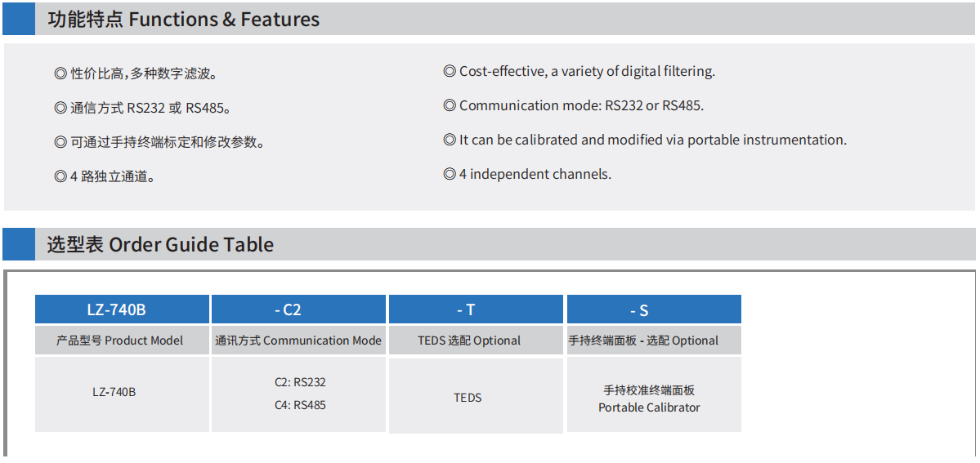Image resolution: width=980 pixels, height=463 pixels.
Task: Click the "C2: RS232" option text
Action: coord(300,382)
